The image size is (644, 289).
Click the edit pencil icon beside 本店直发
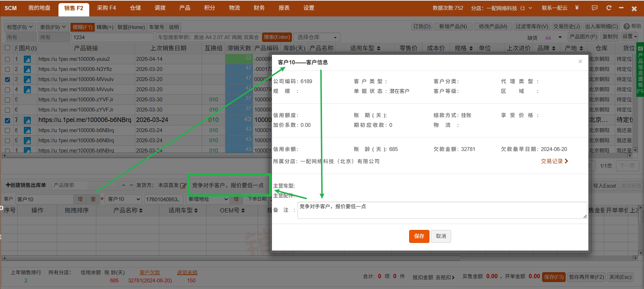pos(183,186)
